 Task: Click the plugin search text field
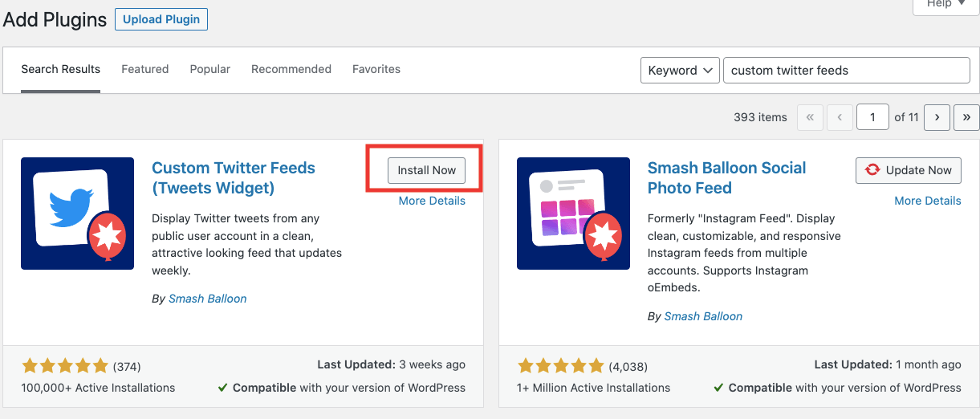(846, 70)
